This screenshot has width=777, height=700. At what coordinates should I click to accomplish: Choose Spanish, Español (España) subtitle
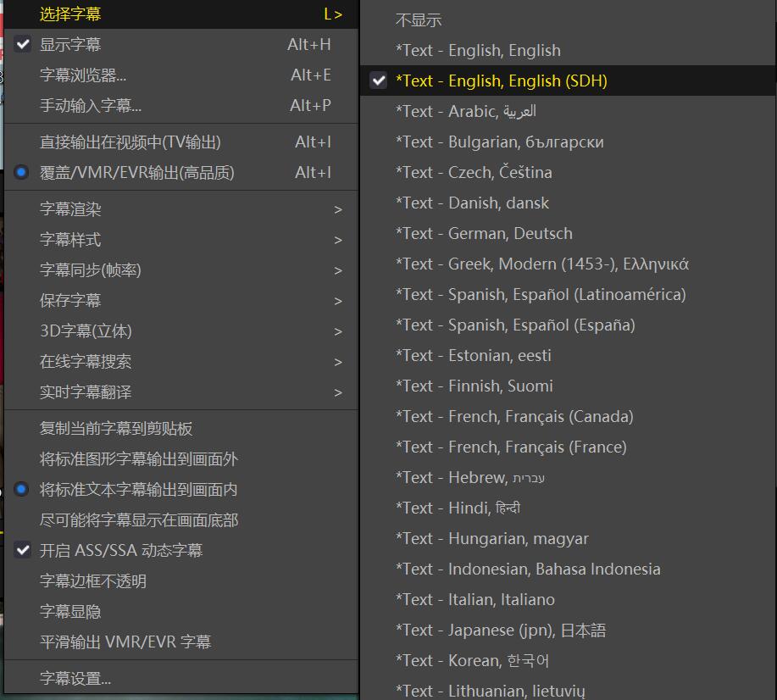point(515,325)
